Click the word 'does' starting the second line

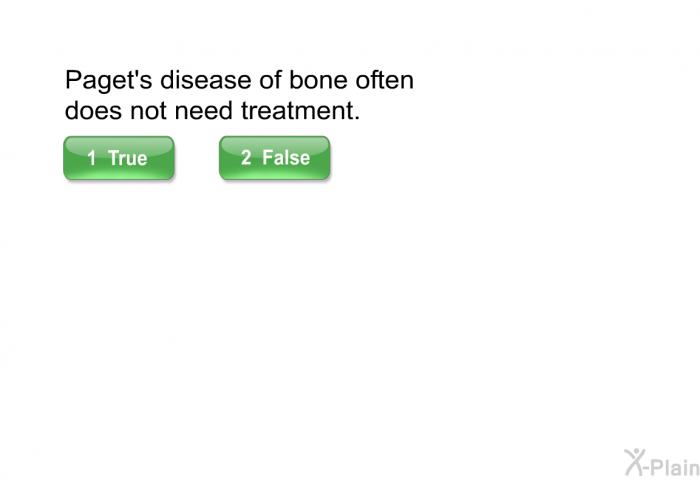pos(93,110)
